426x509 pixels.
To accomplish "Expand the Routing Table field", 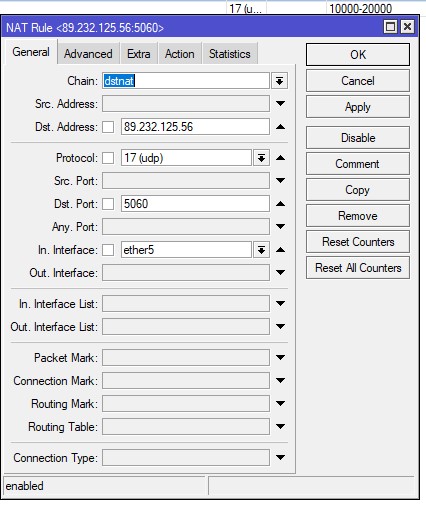I will click(x=281, y=426).
